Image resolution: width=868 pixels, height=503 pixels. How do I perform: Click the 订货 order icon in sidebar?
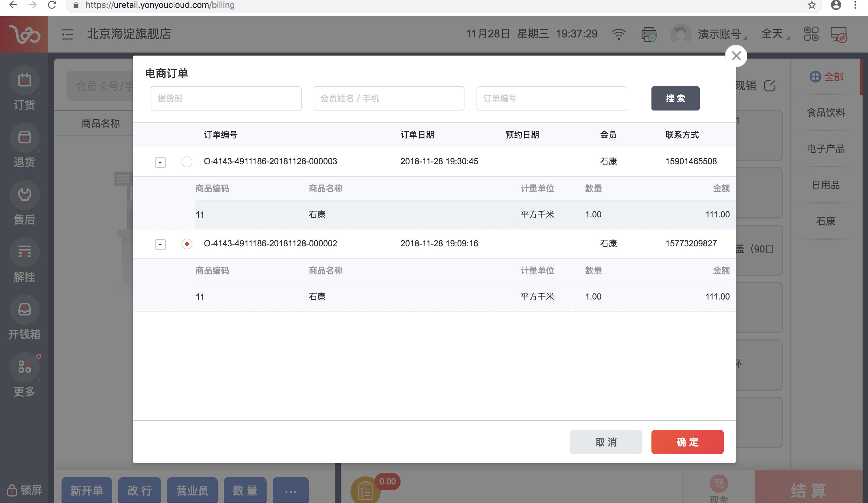(24, 80)
